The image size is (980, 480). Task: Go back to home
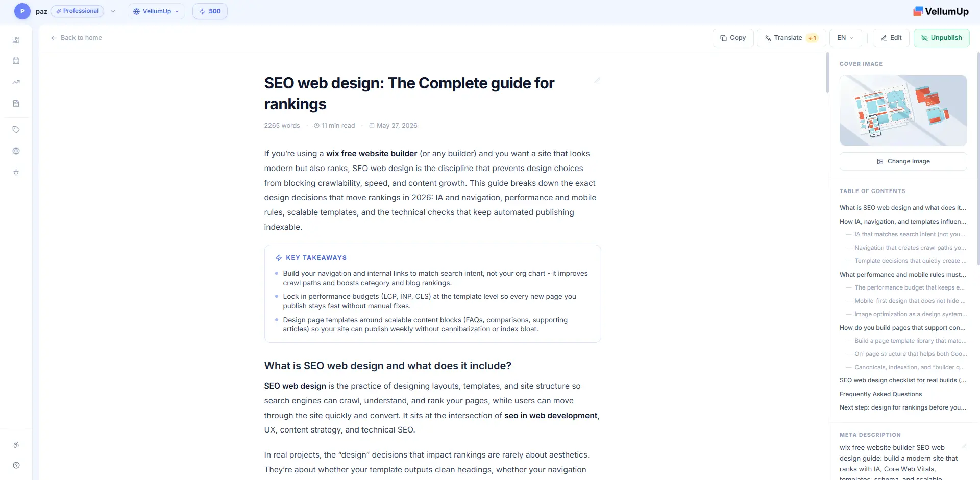click(77, 38)
